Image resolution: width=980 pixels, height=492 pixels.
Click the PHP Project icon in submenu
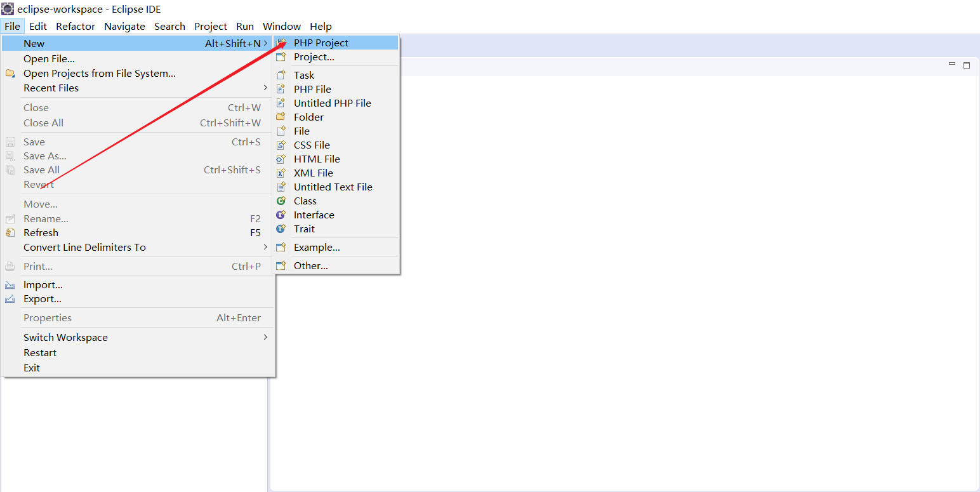281,43
